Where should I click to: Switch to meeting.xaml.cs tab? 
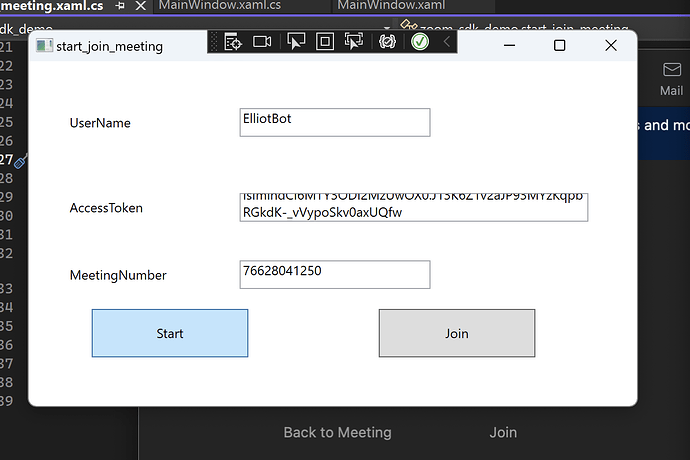coord(51,6)
